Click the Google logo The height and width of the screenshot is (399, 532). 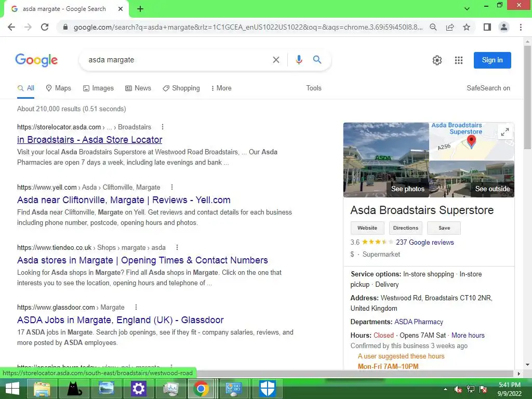[36, 60]
